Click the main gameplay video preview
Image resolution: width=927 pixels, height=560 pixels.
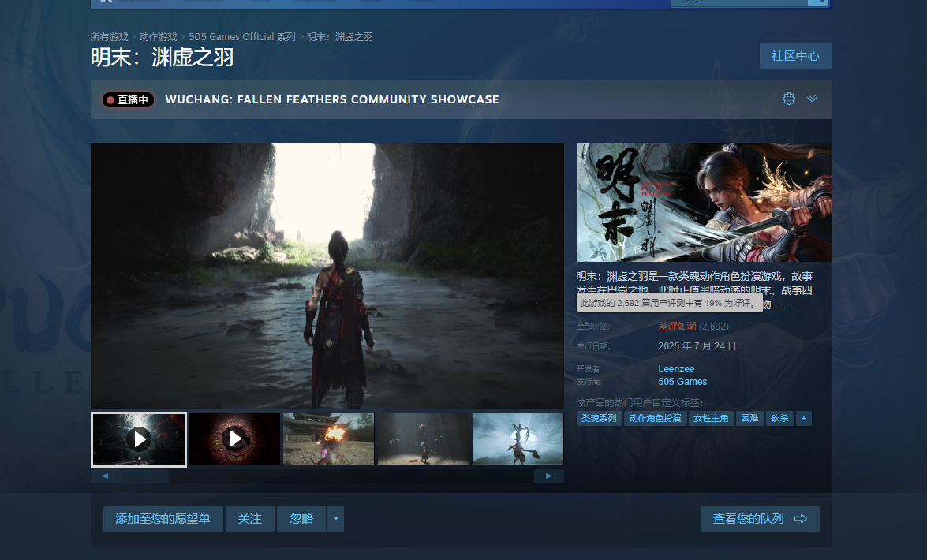pos(327,275)
